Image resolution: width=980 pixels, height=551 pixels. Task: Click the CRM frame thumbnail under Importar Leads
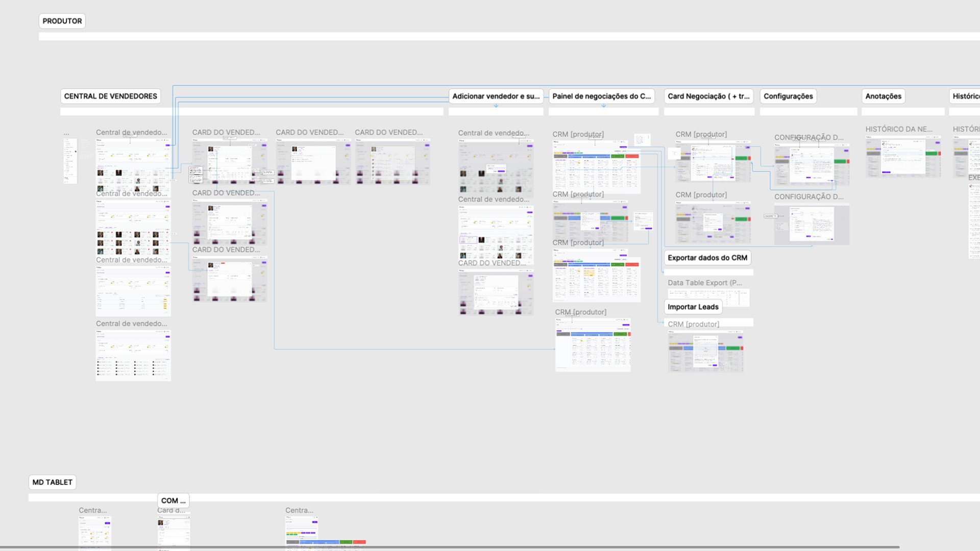click(x=705, y=352)
